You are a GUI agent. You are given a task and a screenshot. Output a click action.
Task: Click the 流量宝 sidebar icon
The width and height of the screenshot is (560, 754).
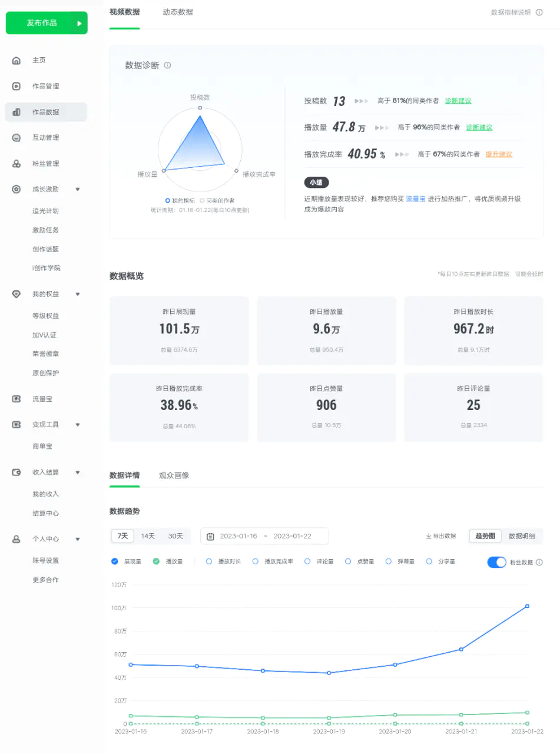tap(16, 399)
